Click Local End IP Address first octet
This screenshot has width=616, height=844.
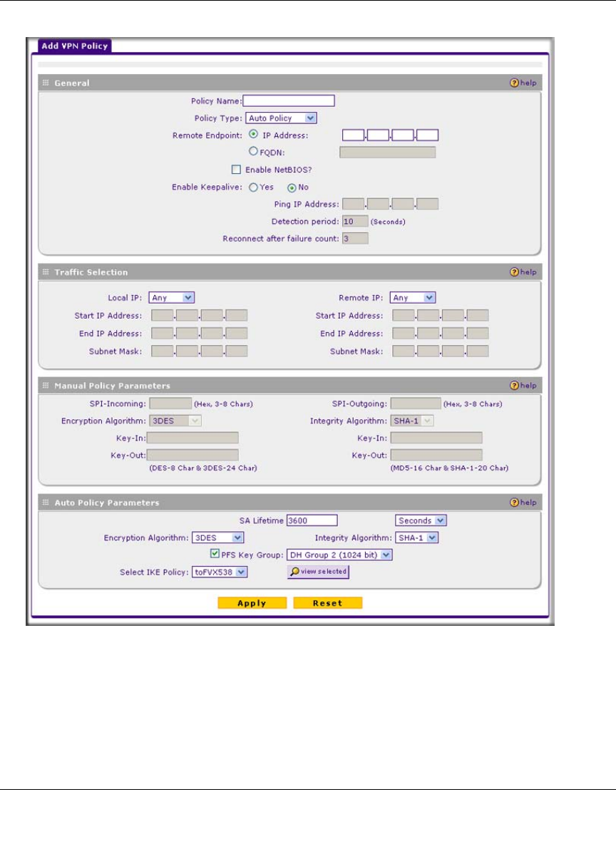point(162,333)
